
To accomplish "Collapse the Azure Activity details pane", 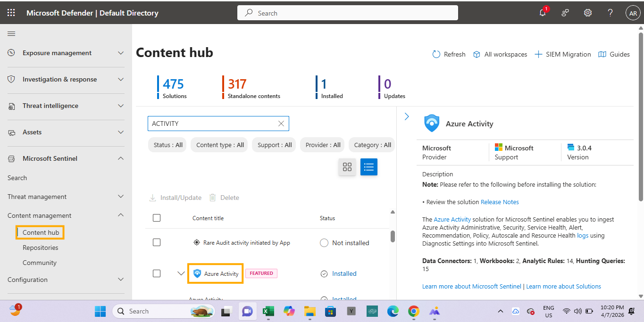I will pyautogui.click(x=407, y=116).
